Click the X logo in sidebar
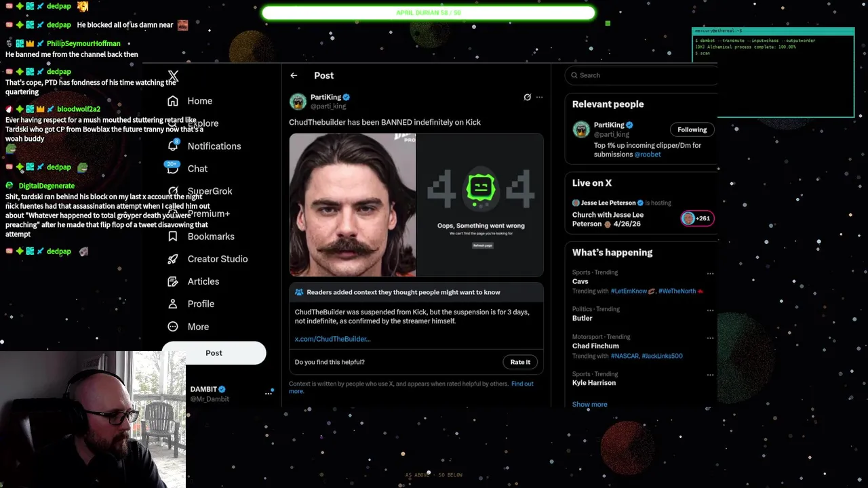 (x=173, y=77)
